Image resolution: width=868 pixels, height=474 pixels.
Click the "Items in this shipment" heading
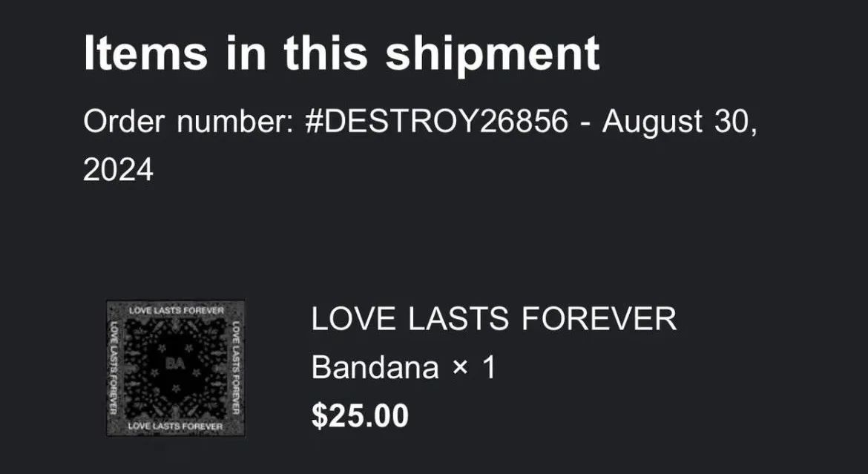341,53
